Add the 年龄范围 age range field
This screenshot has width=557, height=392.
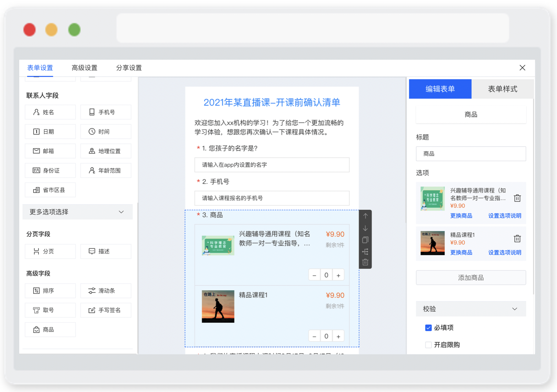pos(106,171)
